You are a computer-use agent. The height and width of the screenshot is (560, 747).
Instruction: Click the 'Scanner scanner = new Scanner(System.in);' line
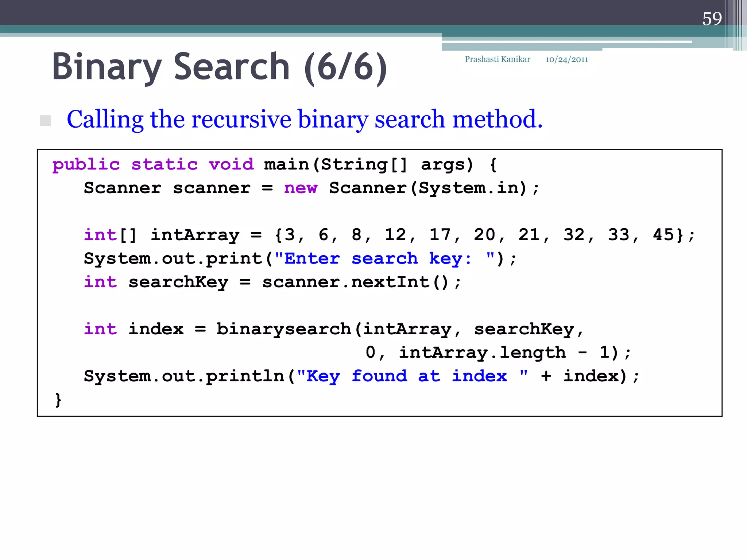(x=311, y=188)
